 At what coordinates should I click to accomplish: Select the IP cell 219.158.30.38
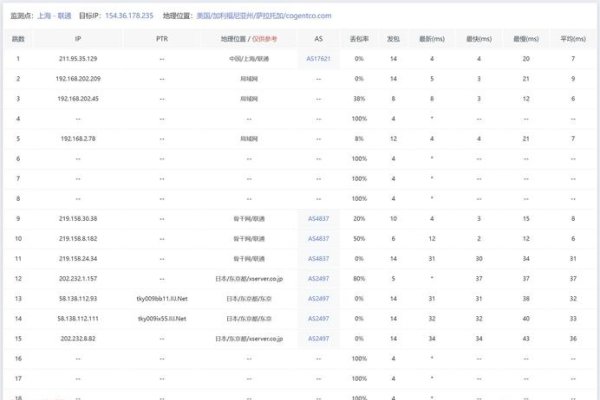coord(78,219)
